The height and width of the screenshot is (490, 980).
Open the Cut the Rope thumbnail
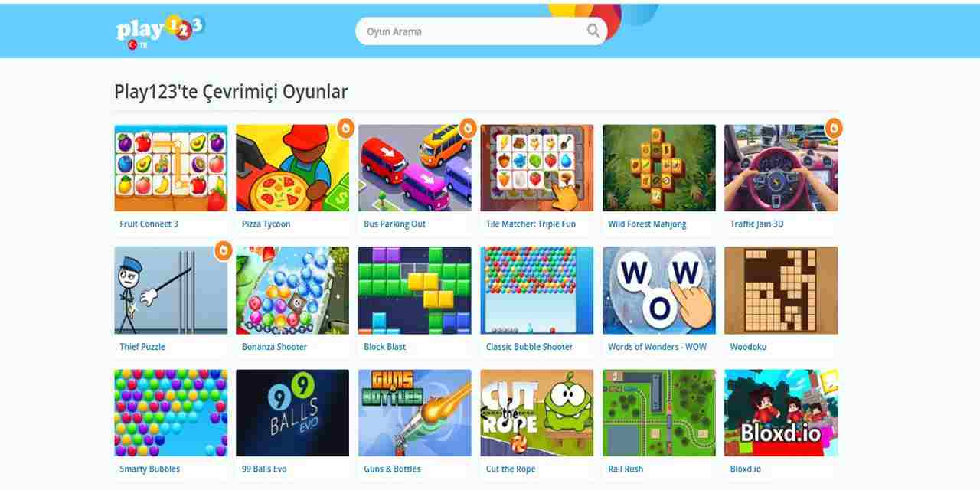pos(537,413)
